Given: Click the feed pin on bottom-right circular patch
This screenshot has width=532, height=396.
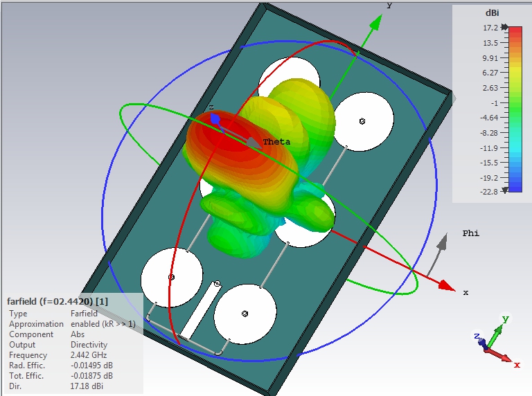Looking at the screenshot, I should [245, 314].
